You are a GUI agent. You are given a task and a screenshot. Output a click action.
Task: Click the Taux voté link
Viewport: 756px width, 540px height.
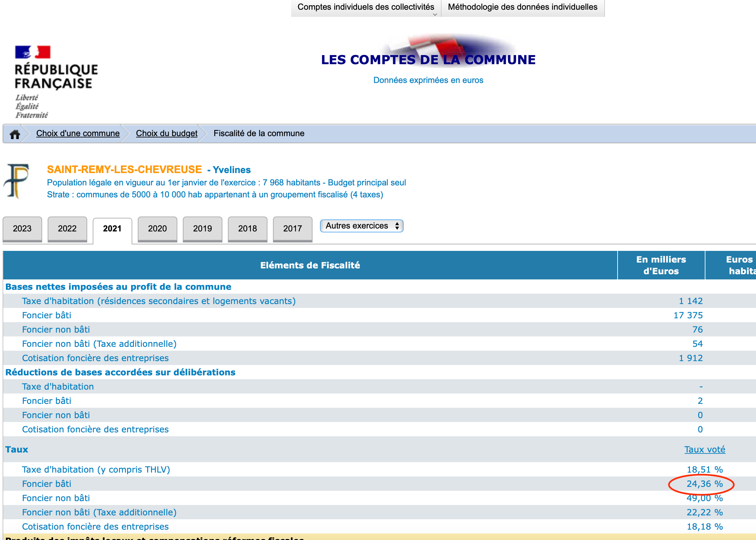704,450
